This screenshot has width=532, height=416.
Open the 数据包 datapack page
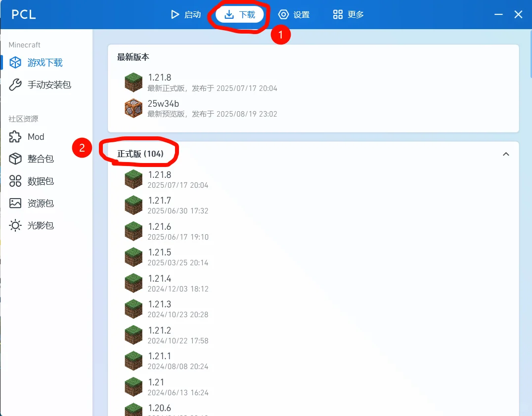(x=46, y=181)
